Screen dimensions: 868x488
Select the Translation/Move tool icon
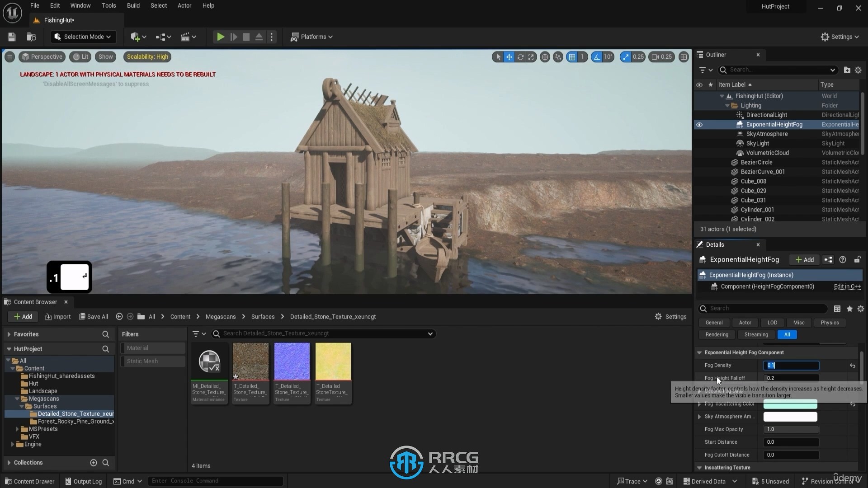point(509,56)
